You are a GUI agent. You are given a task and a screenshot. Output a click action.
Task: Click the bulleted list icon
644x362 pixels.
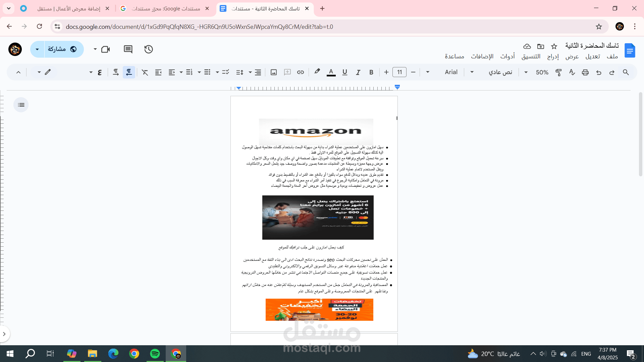point(207,72)
